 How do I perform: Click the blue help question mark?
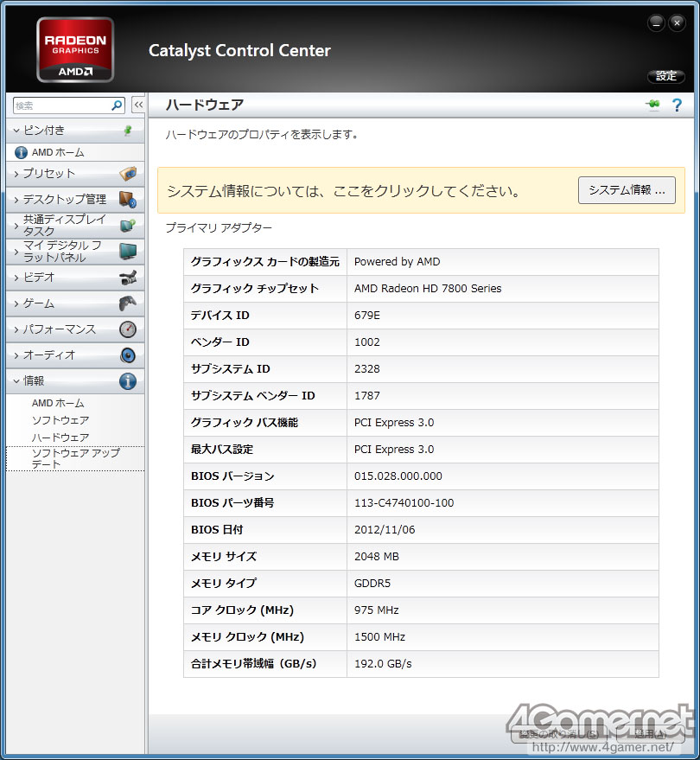coord(677,105)
